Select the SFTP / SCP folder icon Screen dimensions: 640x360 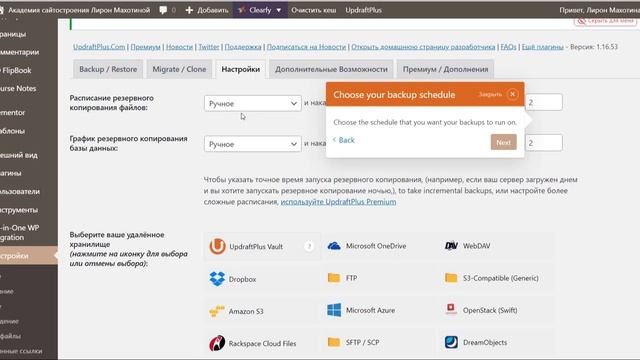tap(334, 342)
